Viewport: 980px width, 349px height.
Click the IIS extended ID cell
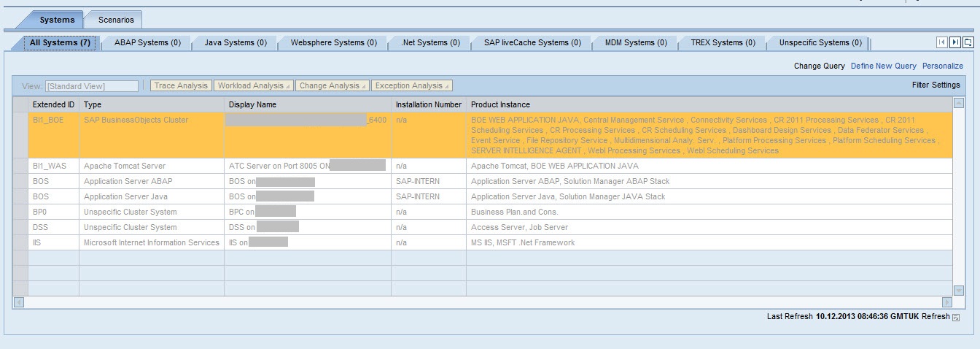click(53, 242)
